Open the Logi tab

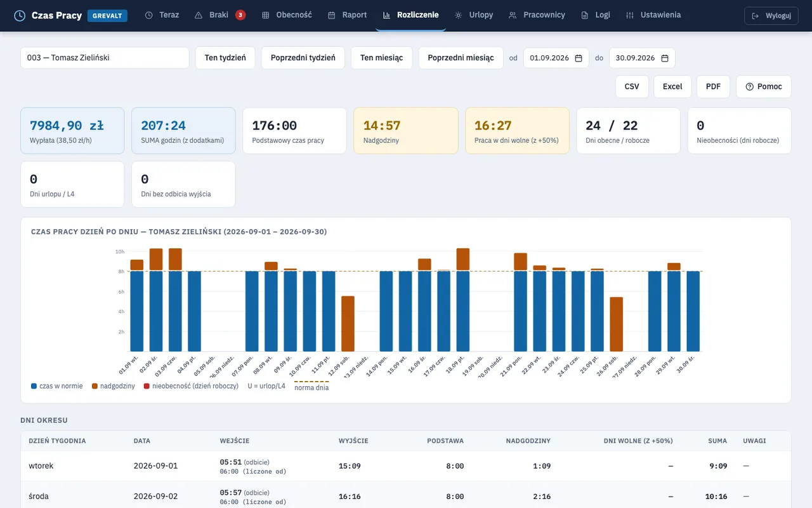(595, 15)
